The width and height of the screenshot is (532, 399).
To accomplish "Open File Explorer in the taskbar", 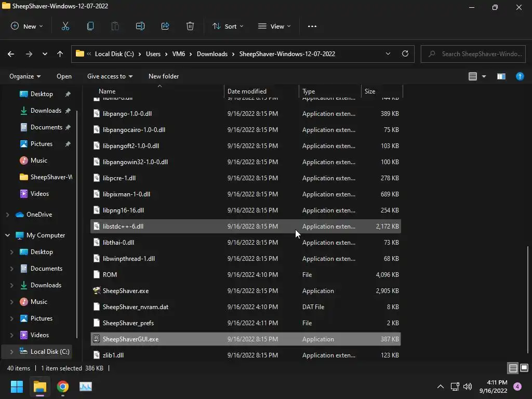I will (39, 387).
